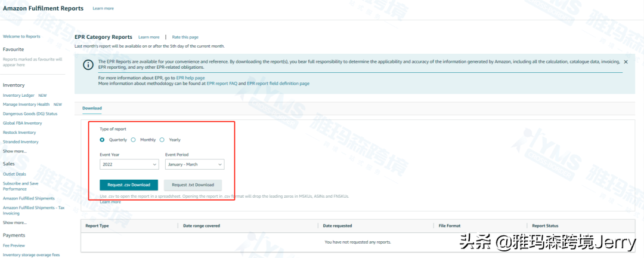Open Manage Inventory Health report
Screen dimensions: 644x258
26,105
